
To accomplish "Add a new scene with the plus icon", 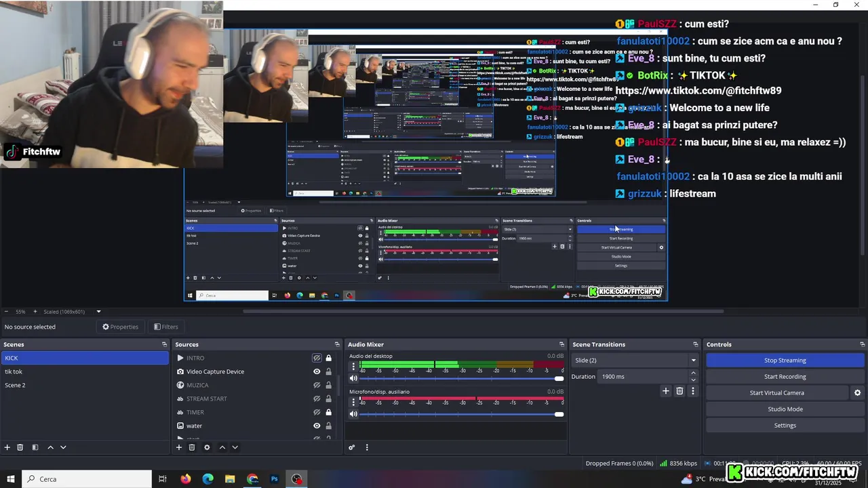I will click(x=7, y=447).
